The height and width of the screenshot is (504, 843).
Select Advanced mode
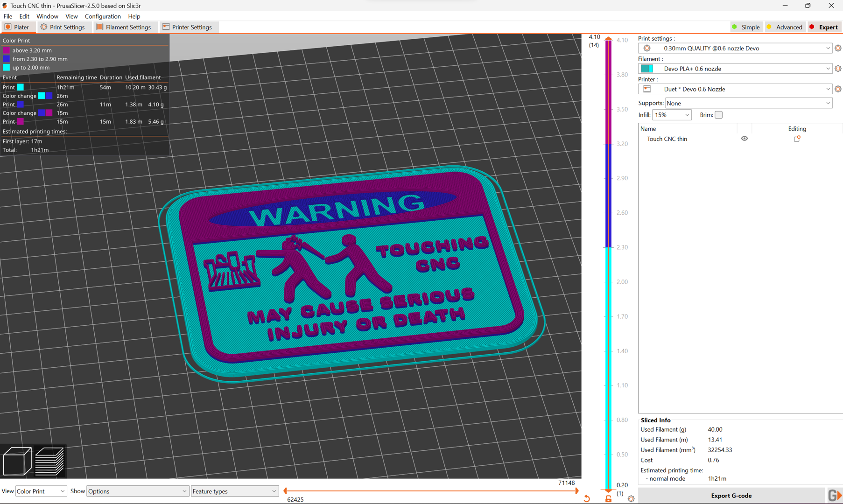(x=784, y=27)
